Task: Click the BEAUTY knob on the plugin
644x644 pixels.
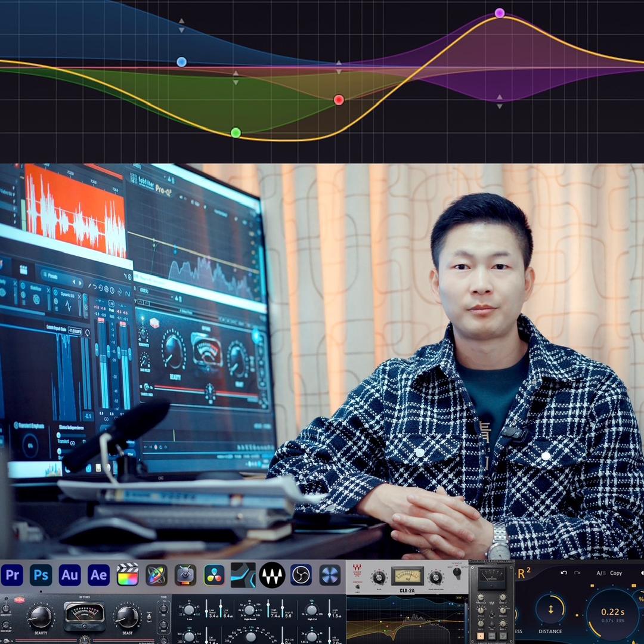Action: pos(41,617)
